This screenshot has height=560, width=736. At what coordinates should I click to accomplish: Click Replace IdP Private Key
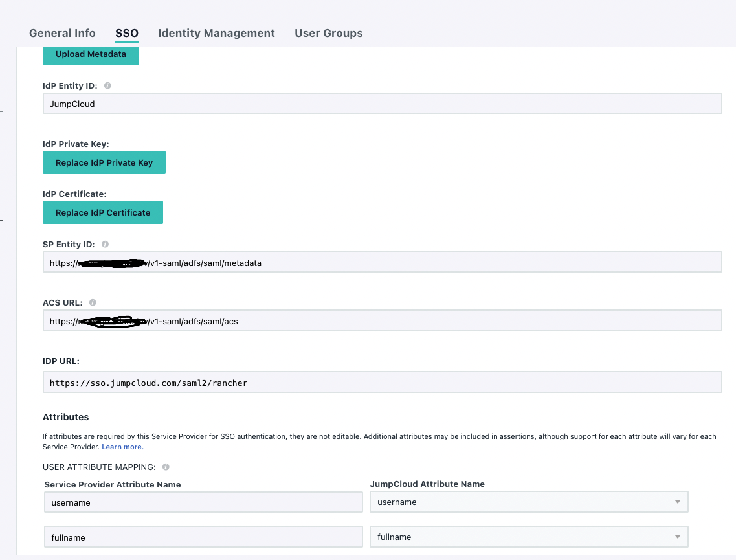point(104,162)
